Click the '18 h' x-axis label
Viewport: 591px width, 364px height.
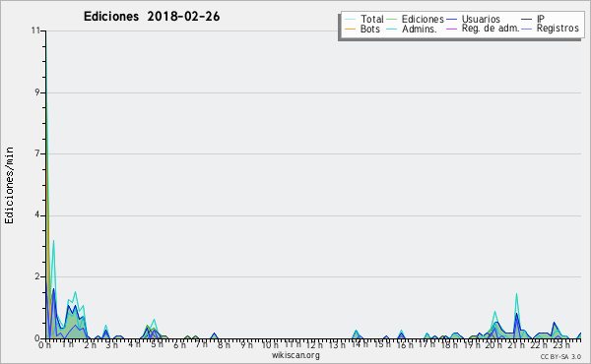[449, 344]
